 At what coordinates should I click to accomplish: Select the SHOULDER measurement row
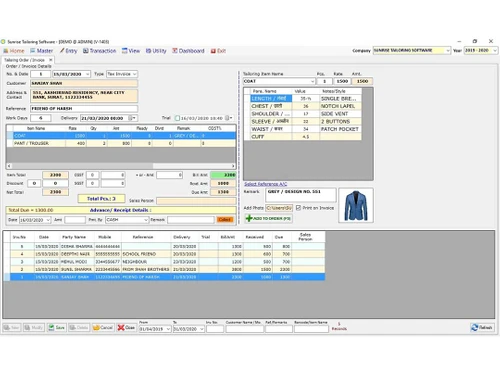click(x=302, y=114)
